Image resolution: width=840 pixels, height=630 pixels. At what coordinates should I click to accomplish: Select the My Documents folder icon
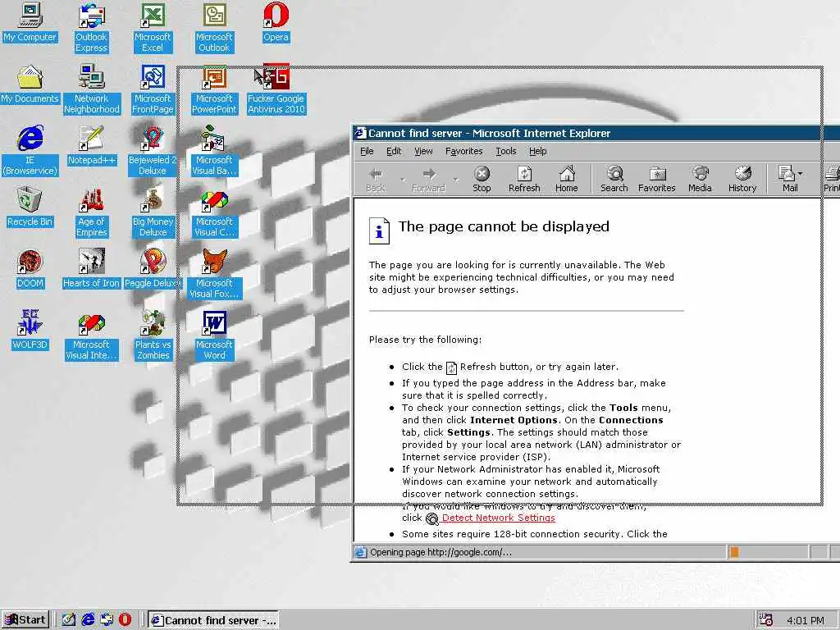[30, 84]
